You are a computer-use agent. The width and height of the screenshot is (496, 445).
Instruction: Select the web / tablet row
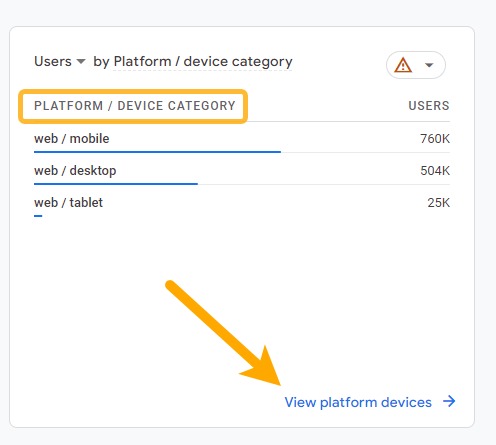pos(242,203)
